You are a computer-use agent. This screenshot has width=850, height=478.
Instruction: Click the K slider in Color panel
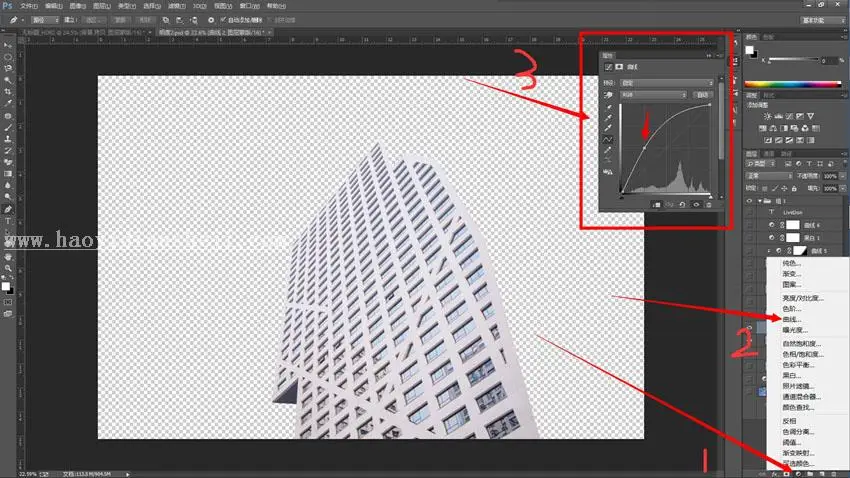(x=793, y=60)
